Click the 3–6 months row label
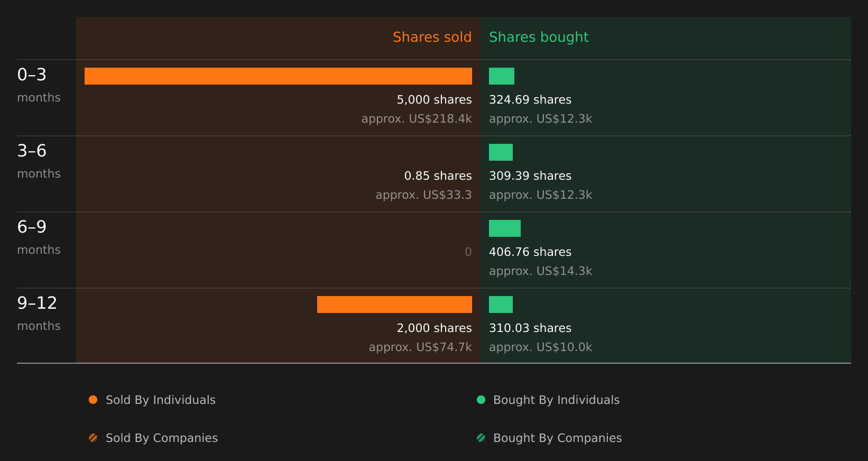 pyautogui.click(x=39, y=161)
